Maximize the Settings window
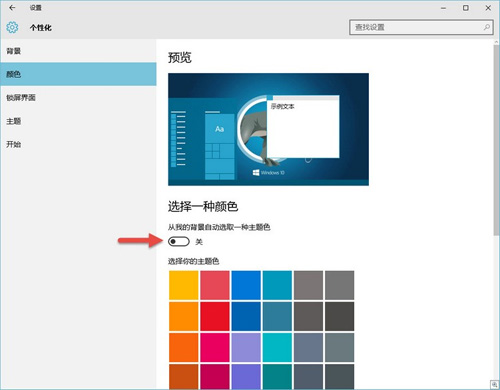The image size is (500, 390). (466, 8)
